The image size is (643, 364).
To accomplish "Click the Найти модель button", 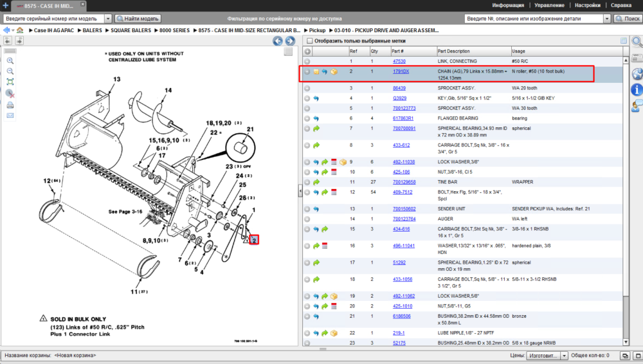I will tap(138, 19).
